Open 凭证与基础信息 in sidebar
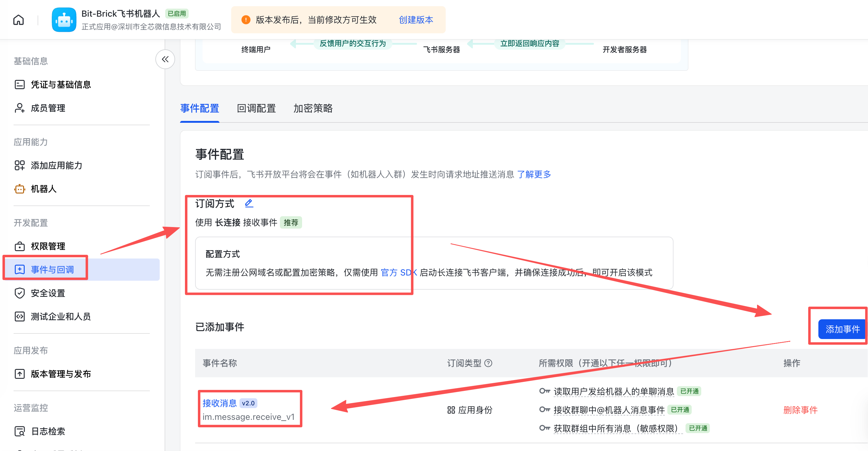 click(61, 84)
